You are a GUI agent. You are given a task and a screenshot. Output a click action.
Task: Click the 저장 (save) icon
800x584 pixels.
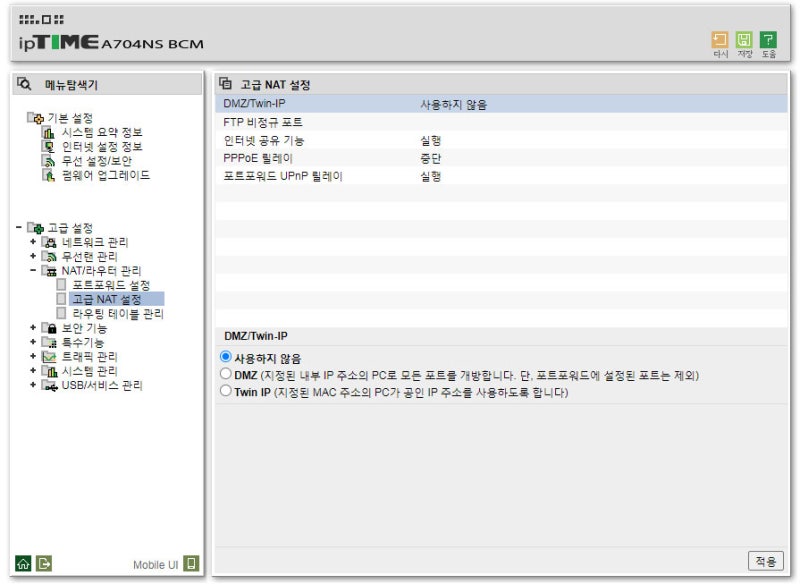pyautogui.click(x=743, y=38)
